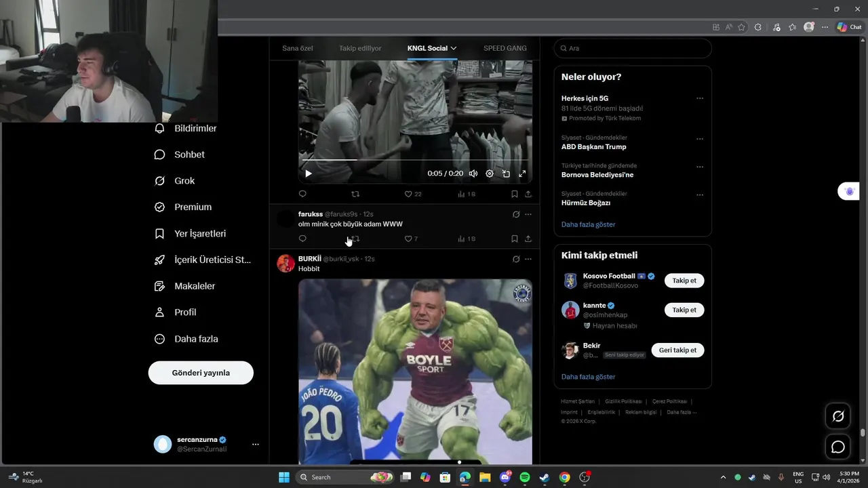This screenshot has height=488, width=868.
Task: Open Discord from the taskbar
Action: point(505,477)
